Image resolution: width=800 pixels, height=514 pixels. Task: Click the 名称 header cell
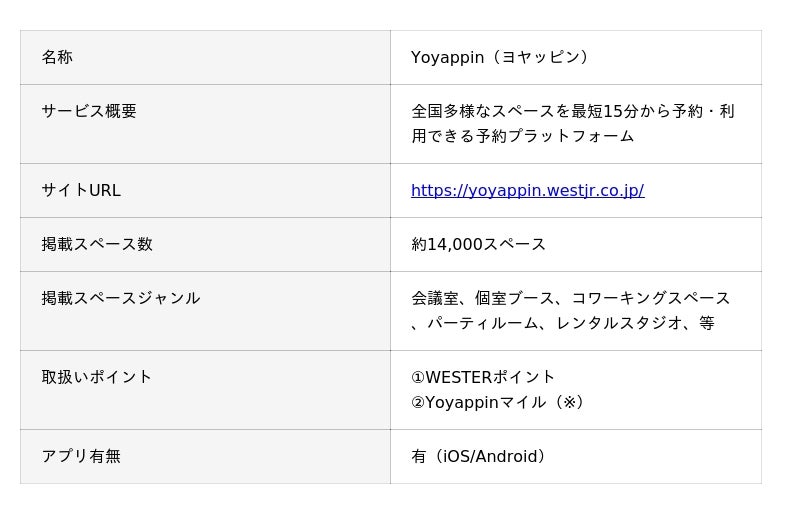coord(57,57)
